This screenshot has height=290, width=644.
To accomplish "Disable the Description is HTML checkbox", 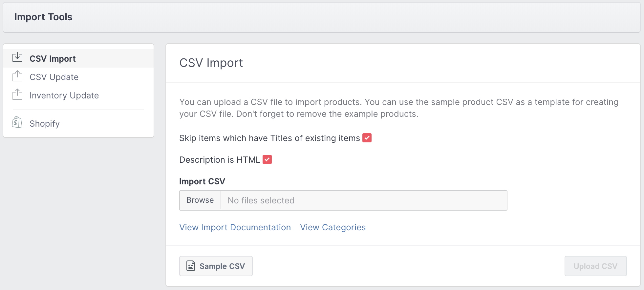I will point(267,159).
